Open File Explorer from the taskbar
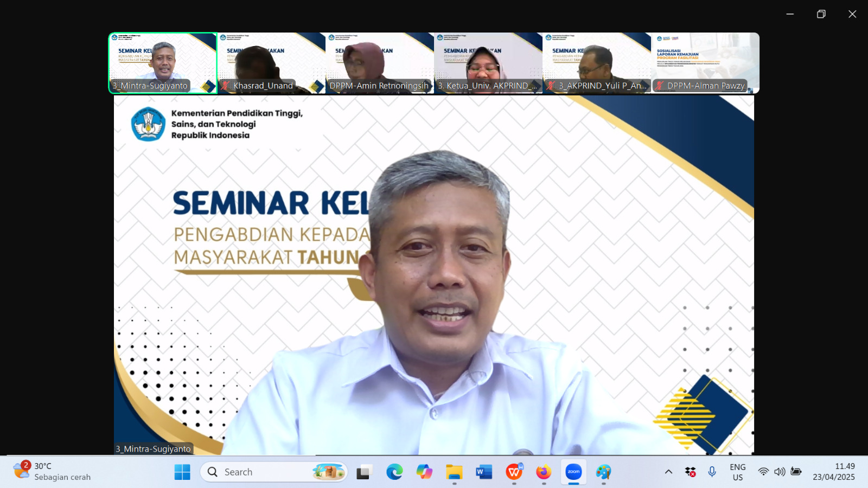Screen dimensions: 868x488 coord(454,472)
